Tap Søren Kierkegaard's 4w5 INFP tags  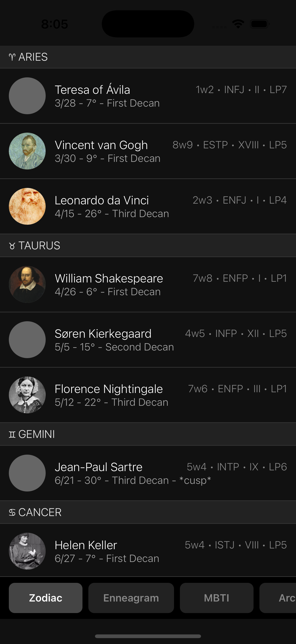236,334
